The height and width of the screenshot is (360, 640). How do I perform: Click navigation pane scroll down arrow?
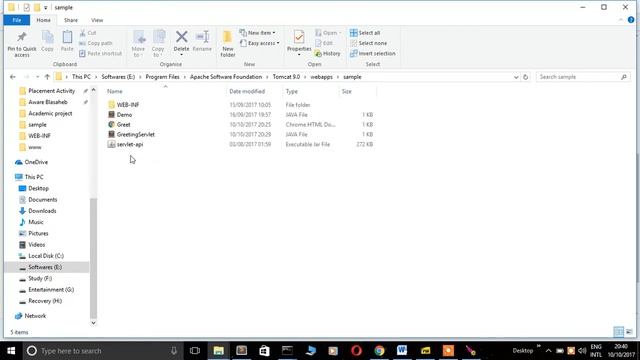click(x=93, y=323)
